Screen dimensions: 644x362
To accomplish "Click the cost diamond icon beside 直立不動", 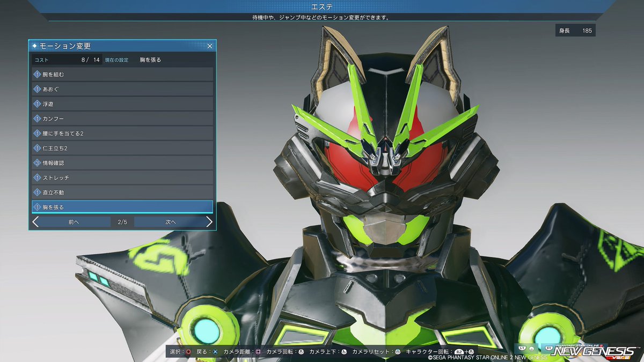I will coord(37,192).
